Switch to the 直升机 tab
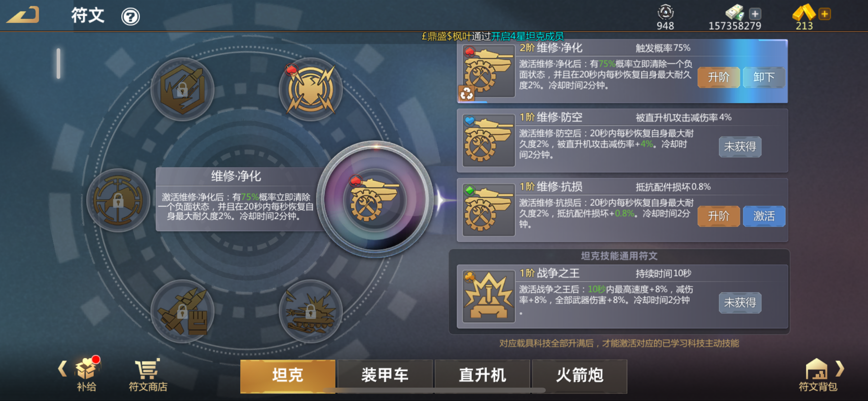Screen dimensions: 868x401 tap(482, 375)
